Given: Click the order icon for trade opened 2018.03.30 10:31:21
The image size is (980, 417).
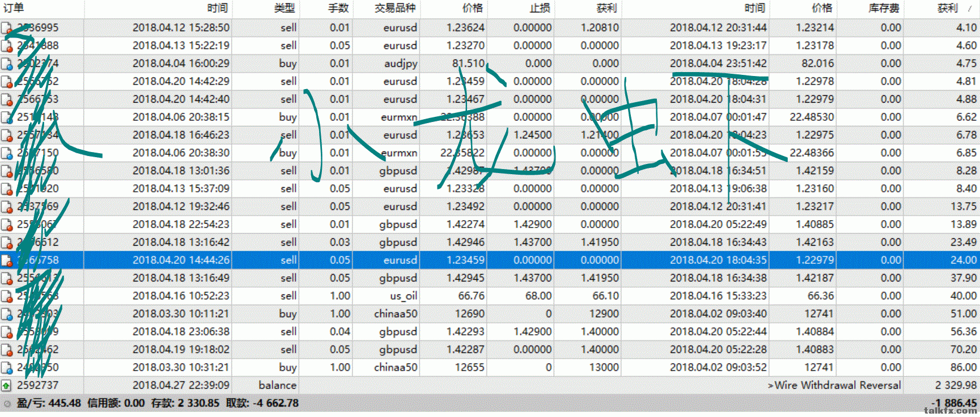Looking at the screenshot, I should pos(7,368).
